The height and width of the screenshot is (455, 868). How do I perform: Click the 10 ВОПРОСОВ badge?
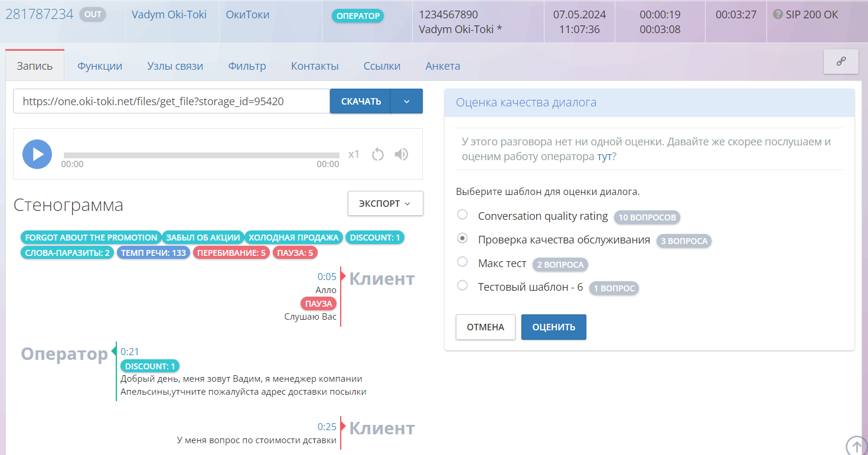click(x=647, y=217)
